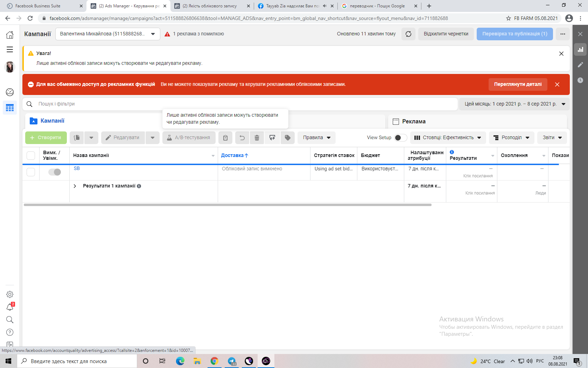Close the right side panel
The height and width of the screenshot is (368, 588).
(580, 34)
